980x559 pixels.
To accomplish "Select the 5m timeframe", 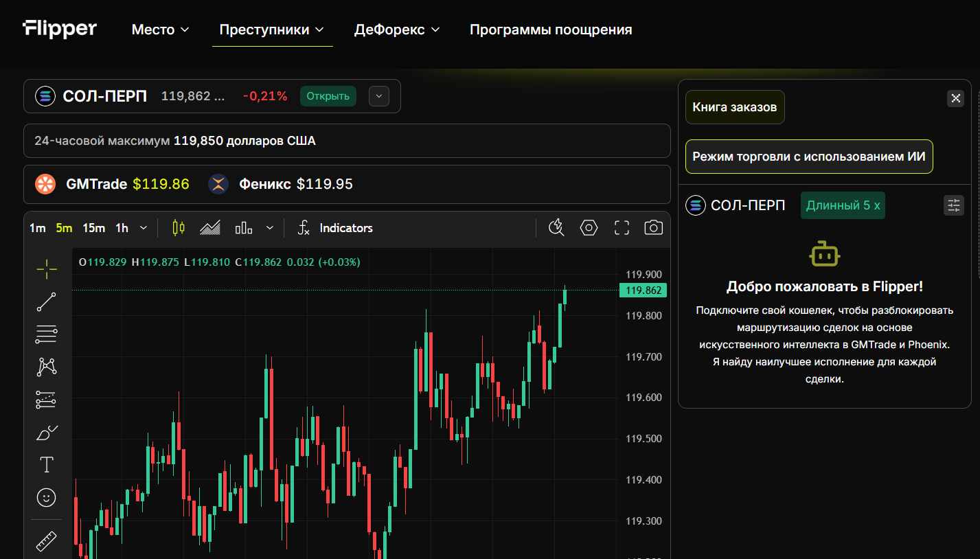I will [x=64, y=228].
